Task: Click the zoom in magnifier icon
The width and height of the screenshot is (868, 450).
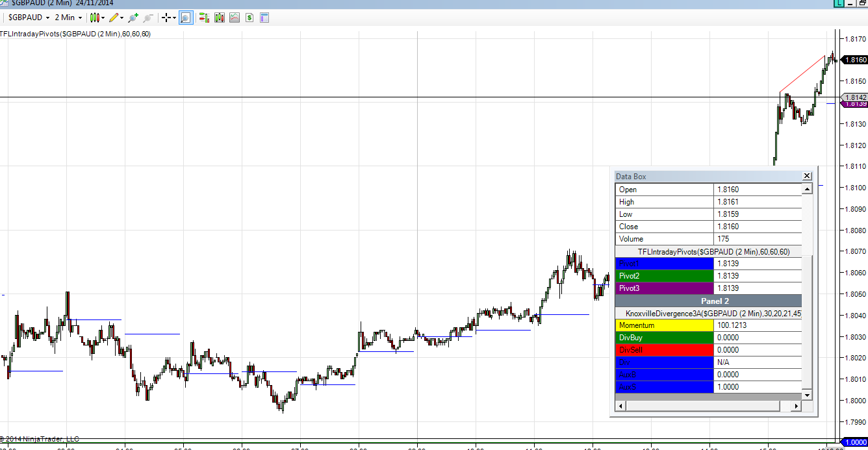Action: tap(133, 18)
